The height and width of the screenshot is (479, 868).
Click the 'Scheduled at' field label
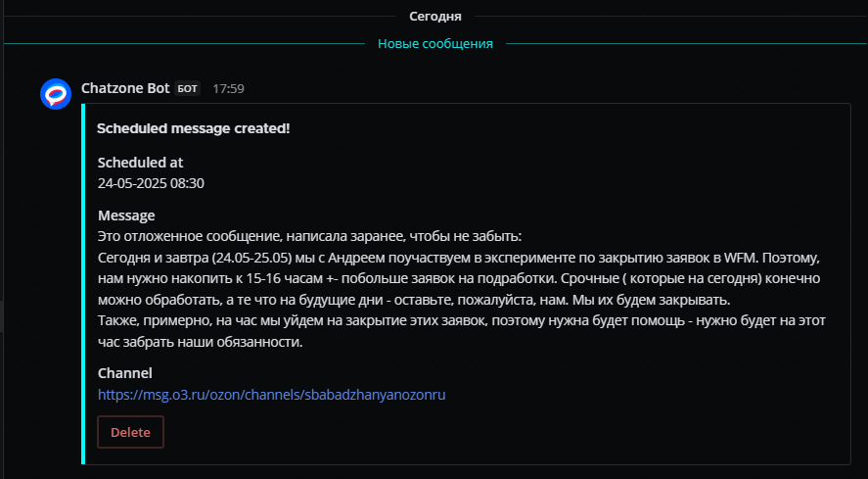140,163
